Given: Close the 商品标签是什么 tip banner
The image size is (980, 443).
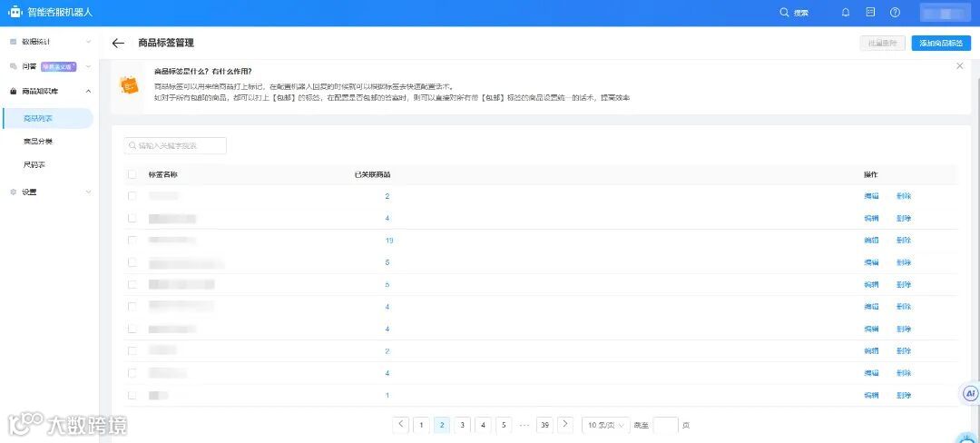Looking at the screenshot, I should pos(960,65).
